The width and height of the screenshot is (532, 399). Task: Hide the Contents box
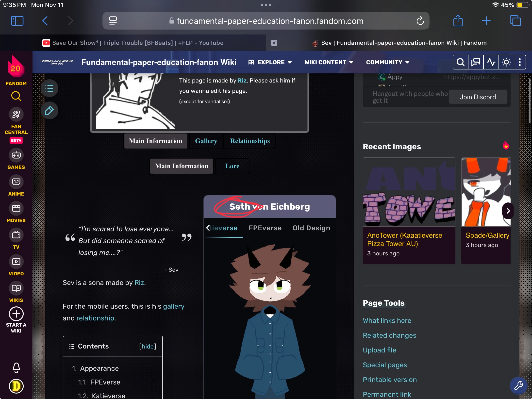[148, 346]
